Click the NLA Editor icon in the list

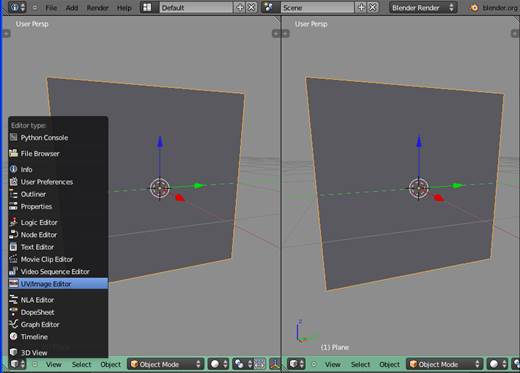pyautogui.click(x=13, y=299)
